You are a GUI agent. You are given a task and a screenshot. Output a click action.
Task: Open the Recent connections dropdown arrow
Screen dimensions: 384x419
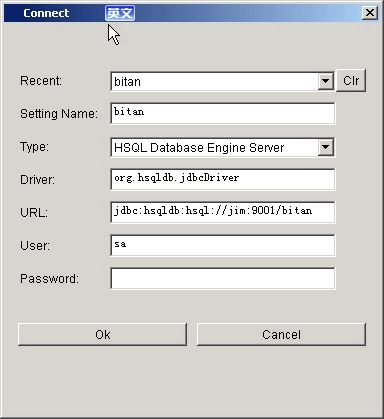point(325,81)
